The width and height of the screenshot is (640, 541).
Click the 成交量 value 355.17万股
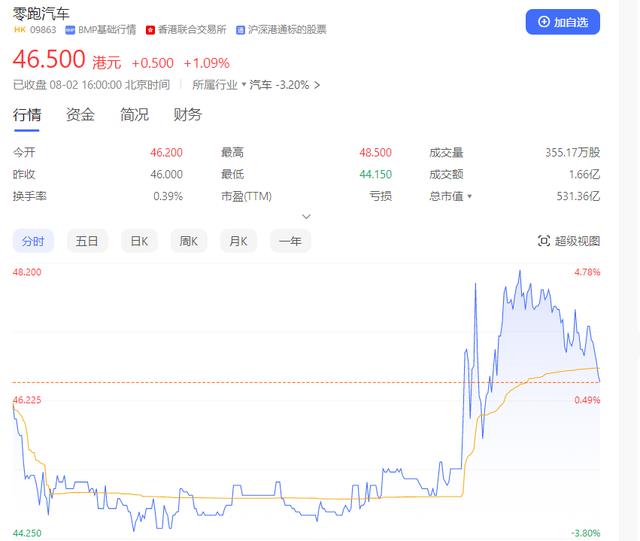[573, 153]
